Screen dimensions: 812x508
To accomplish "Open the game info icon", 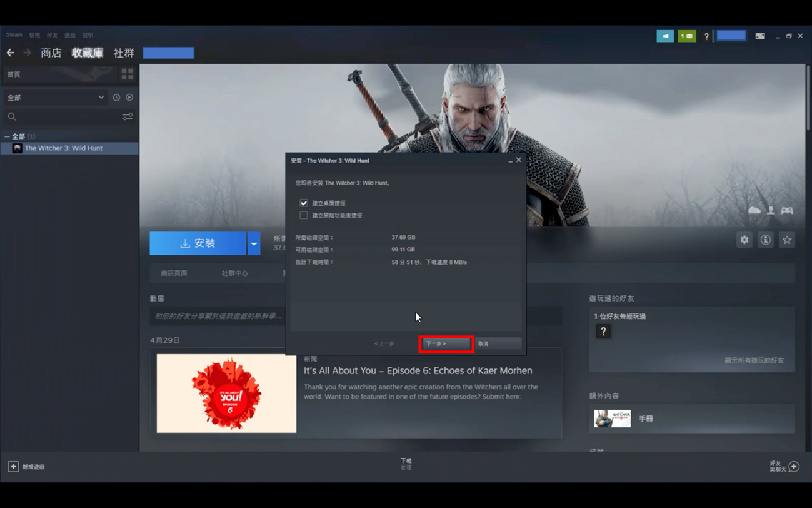I will 765,240.
